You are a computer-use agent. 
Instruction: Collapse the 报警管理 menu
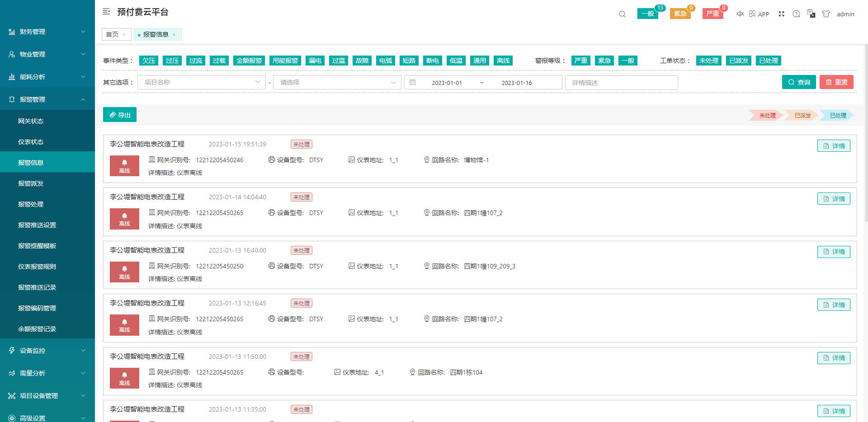(47, 99)
